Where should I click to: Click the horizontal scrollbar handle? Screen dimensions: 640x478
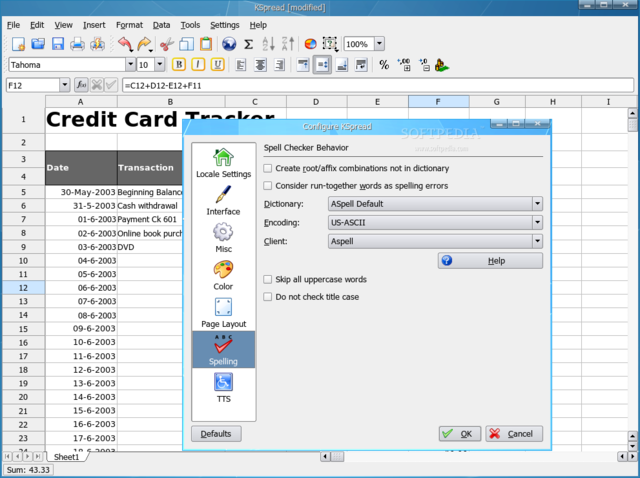coord(337,456)
